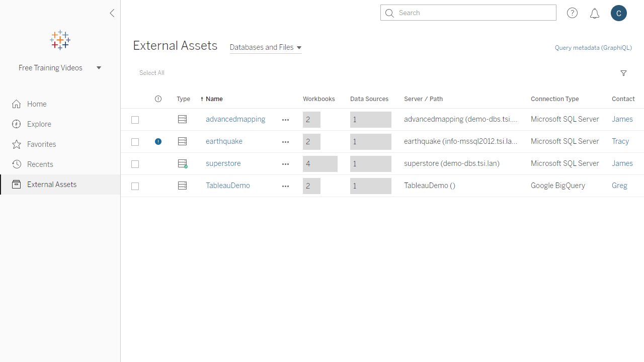
Task: Expand the Databases and Files dropdown
Action: 266,47
